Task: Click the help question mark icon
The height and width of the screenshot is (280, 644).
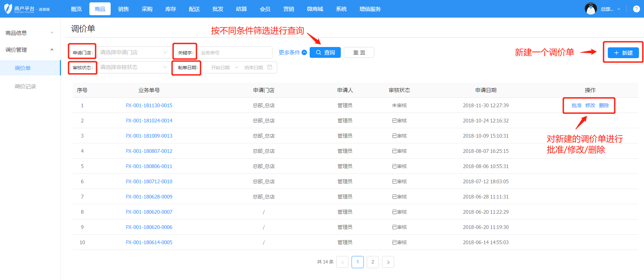Action: 636,9
